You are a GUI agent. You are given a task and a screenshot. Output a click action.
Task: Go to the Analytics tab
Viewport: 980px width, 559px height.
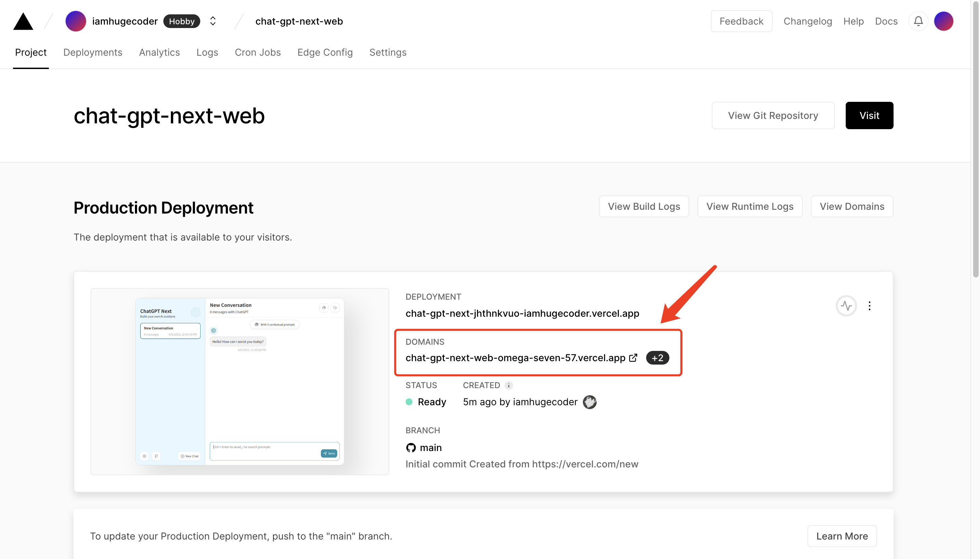(x=159, y=52)
